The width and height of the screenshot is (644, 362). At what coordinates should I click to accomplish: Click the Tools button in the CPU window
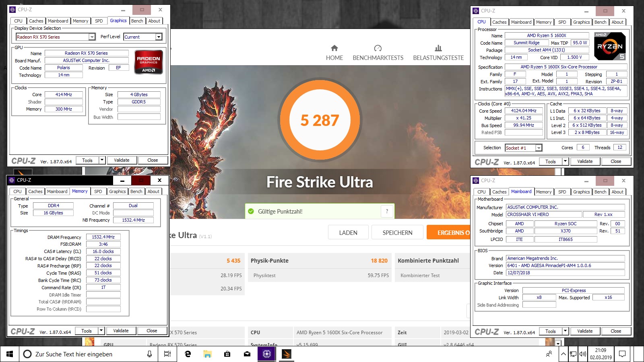pos(551,161)
